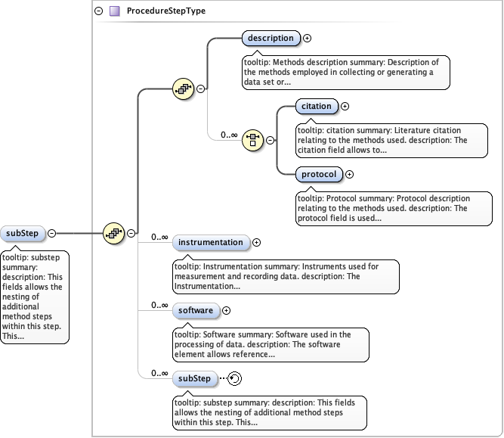This screenshot has width=504, height=438.
Task: Click the choice compositor icon before citation
Action: (252, 139)
